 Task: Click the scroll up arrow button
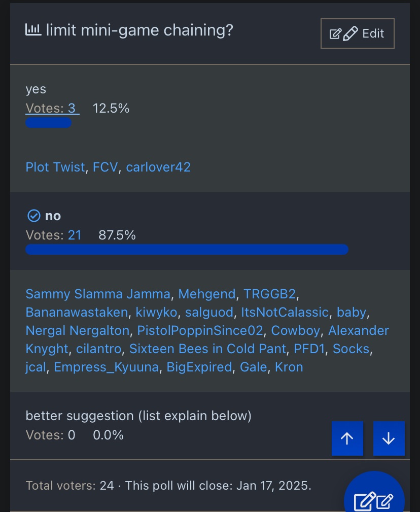coord(347,438)
